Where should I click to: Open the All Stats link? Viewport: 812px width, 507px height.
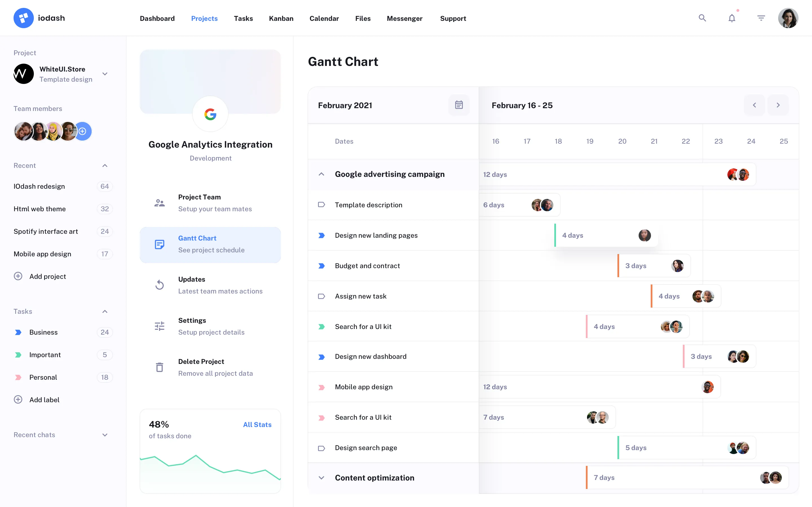coord(257,424)
